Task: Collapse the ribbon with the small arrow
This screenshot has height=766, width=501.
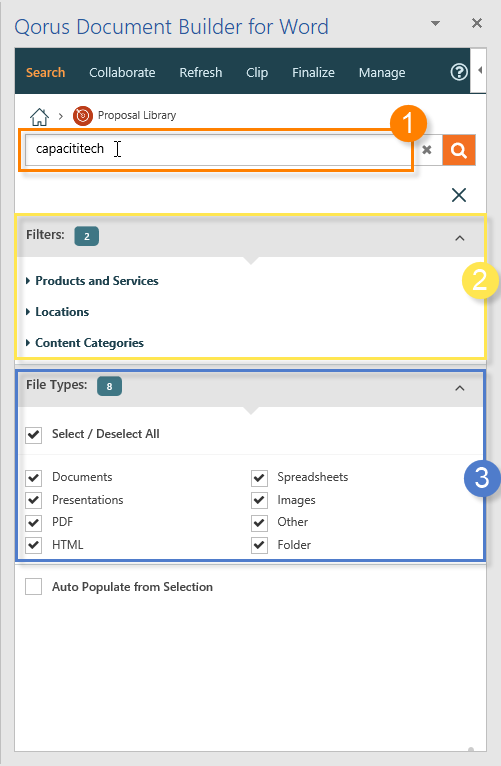Action: [480, 71]
